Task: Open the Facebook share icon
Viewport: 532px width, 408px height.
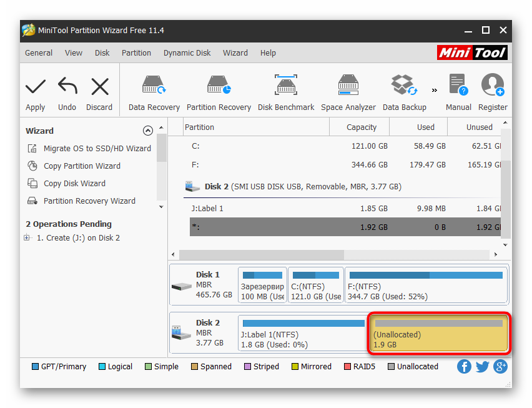Action: (464, 367)
